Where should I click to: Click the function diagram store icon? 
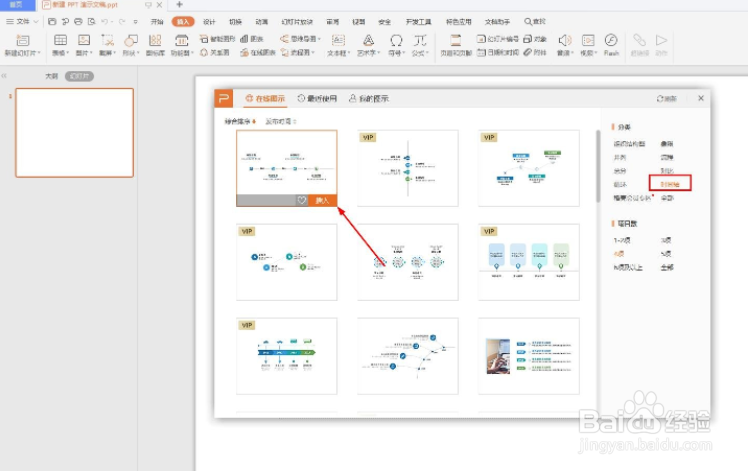pos(181,40)
